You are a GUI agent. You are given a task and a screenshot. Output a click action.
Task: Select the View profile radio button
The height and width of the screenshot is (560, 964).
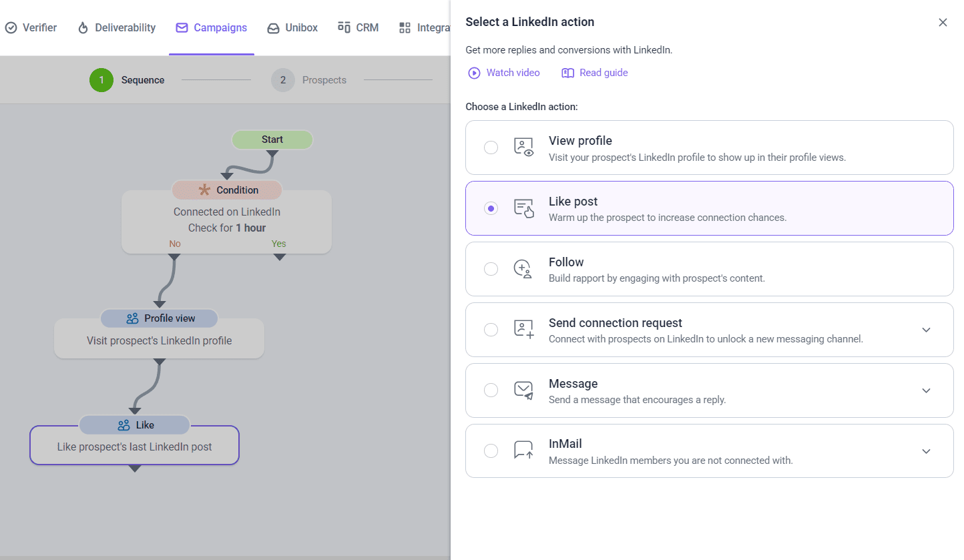point(491,148)
